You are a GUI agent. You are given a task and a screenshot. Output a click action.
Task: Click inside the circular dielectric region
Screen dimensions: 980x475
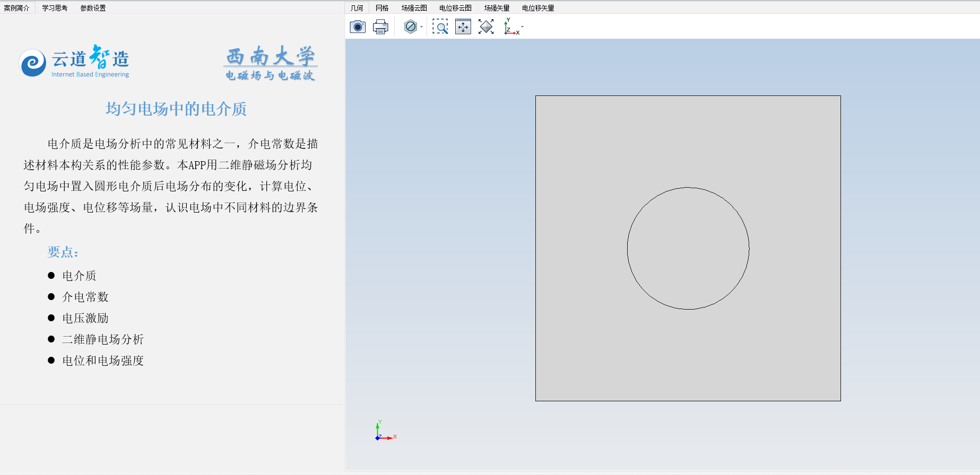tap(688, 248)
